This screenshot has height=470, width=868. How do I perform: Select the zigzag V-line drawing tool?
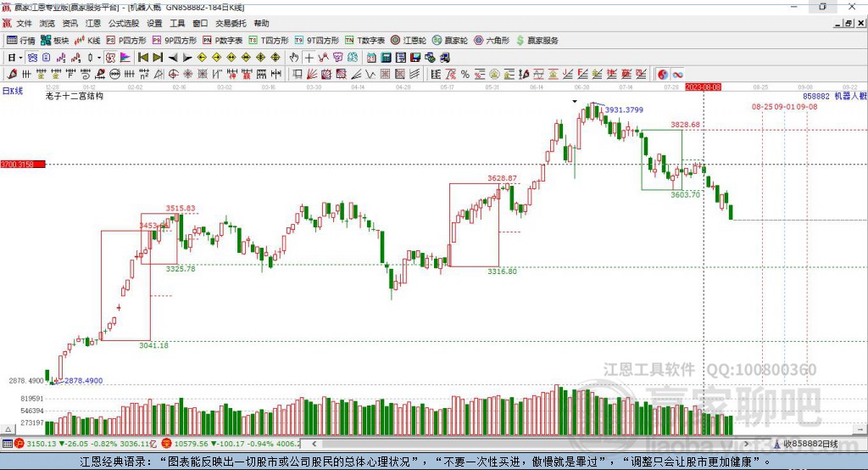(x=370, y=75)
